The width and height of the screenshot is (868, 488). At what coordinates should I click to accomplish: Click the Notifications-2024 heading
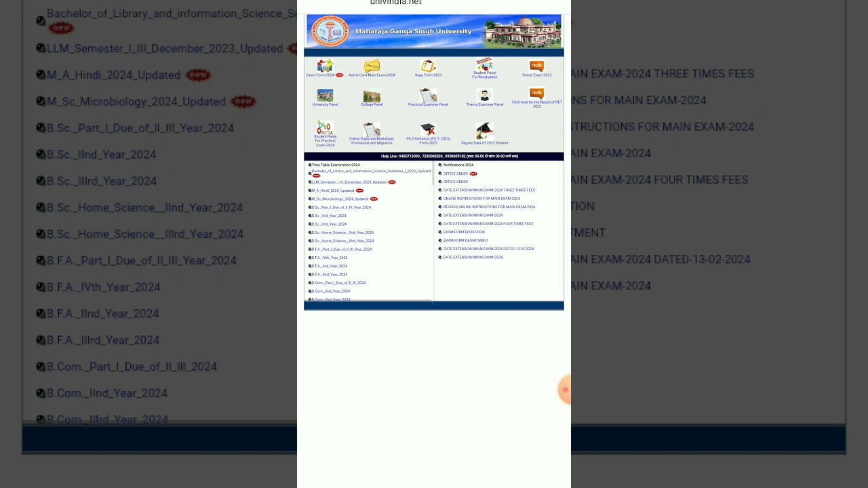[x=458, y=165]
